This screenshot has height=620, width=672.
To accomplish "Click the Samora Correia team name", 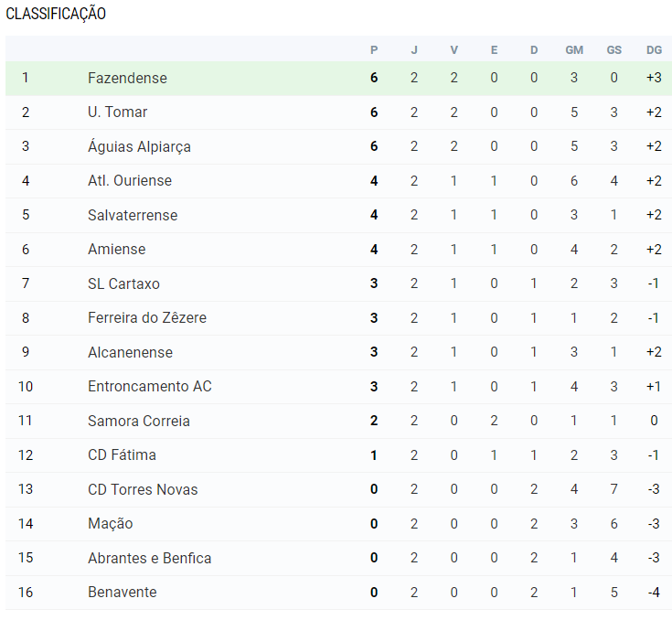I will tap(139, 421).
